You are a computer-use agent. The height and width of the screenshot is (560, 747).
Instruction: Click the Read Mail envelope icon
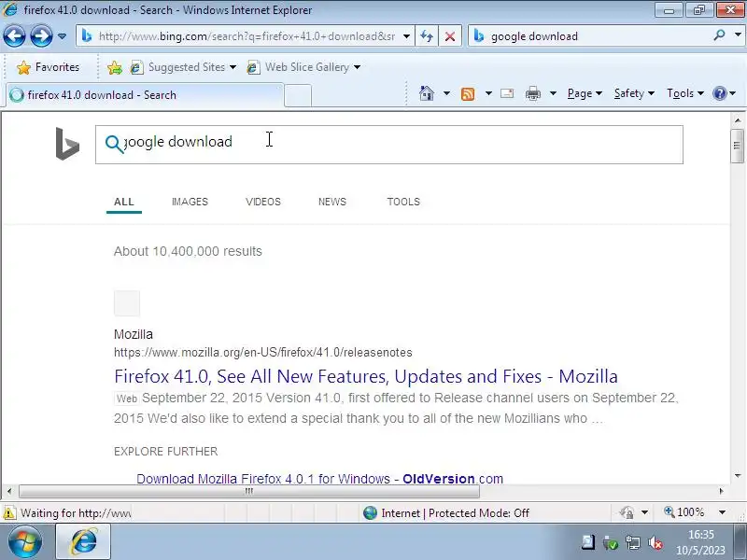pos(507,93)
